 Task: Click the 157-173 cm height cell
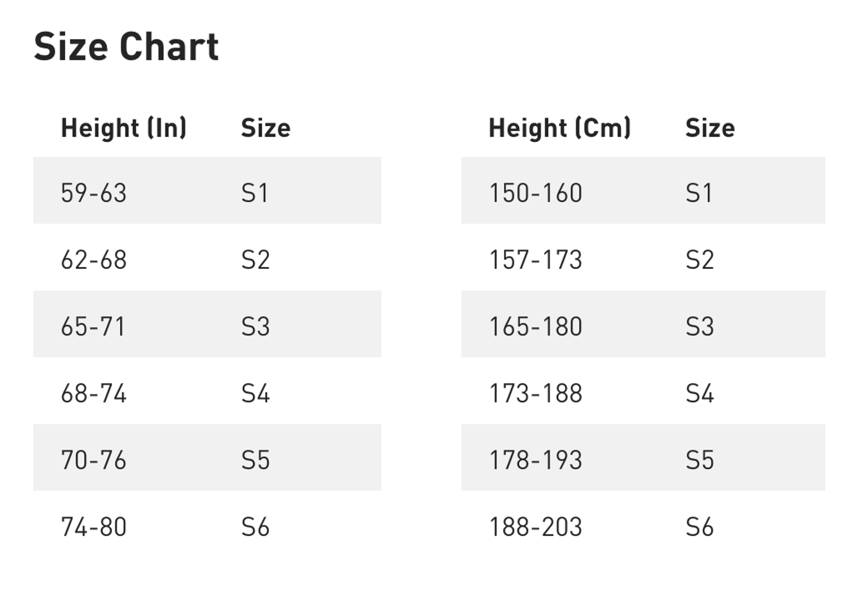pos(536,260)
